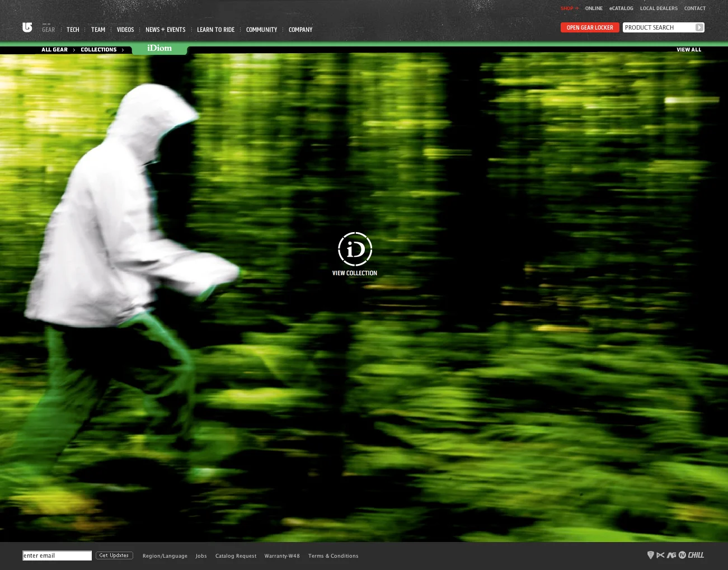Select the iDiom tab
728x570 pixels.
159,49
